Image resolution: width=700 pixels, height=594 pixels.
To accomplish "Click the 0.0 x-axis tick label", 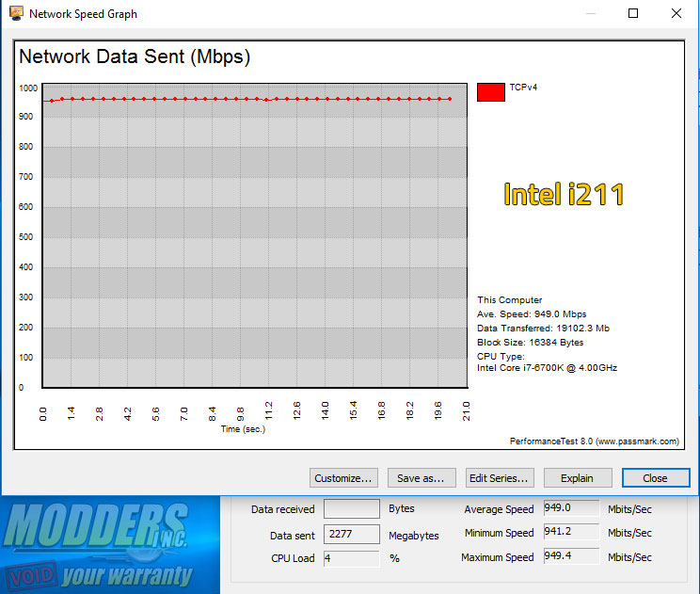I will click(x=42, y=414).
